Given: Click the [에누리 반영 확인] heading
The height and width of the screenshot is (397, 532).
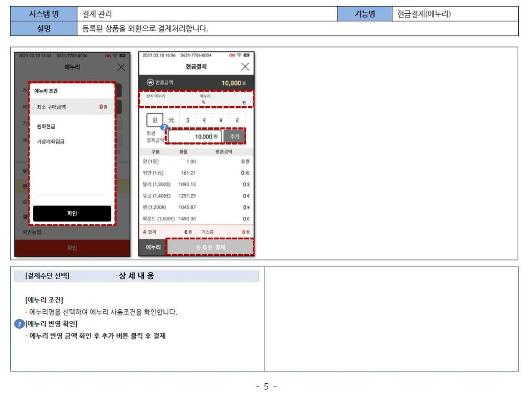Looking at the screenshot, I should (x=51, y=324).
